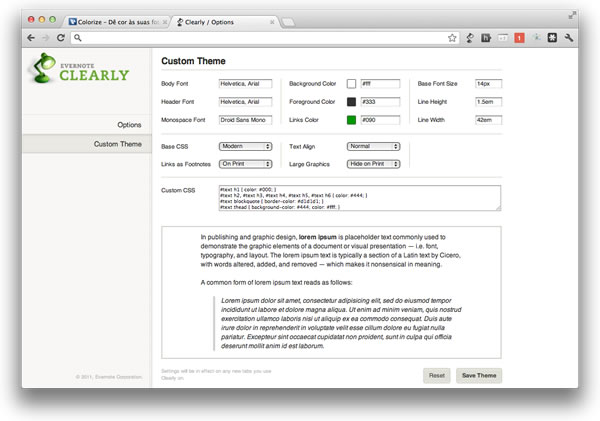Select Custom Theme in sidebar
This screenshot has height=421, width=600.
87,144
